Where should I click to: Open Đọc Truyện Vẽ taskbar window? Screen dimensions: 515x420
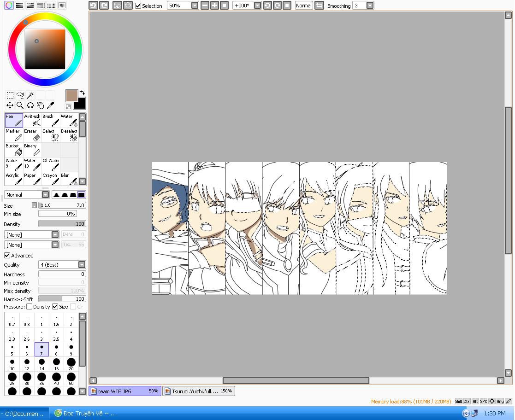click(x=85, y=413)
